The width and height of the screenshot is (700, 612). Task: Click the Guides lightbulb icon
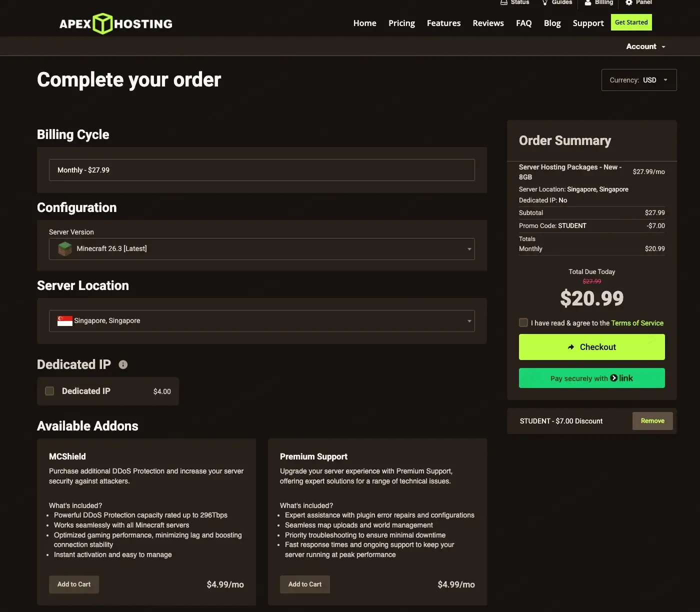(545, 2)
